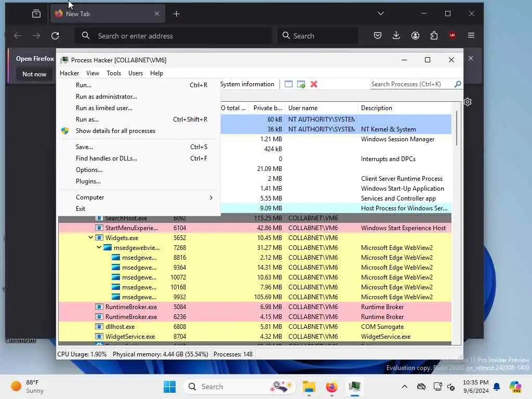The width and height of the screenshot is (532, 399).
Task: Click the System information toolbar button
Action: (x=247, y=84)
